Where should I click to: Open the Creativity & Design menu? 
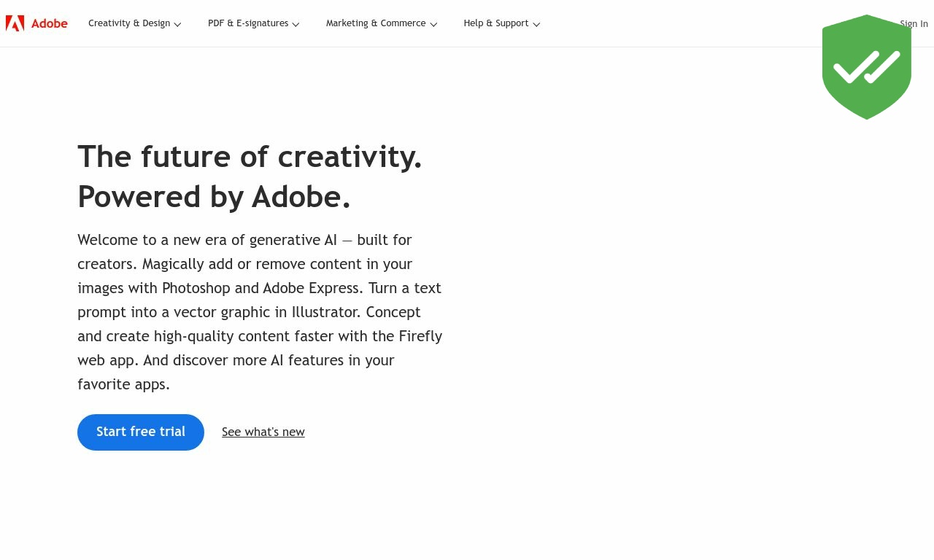[x=129, y=23]
